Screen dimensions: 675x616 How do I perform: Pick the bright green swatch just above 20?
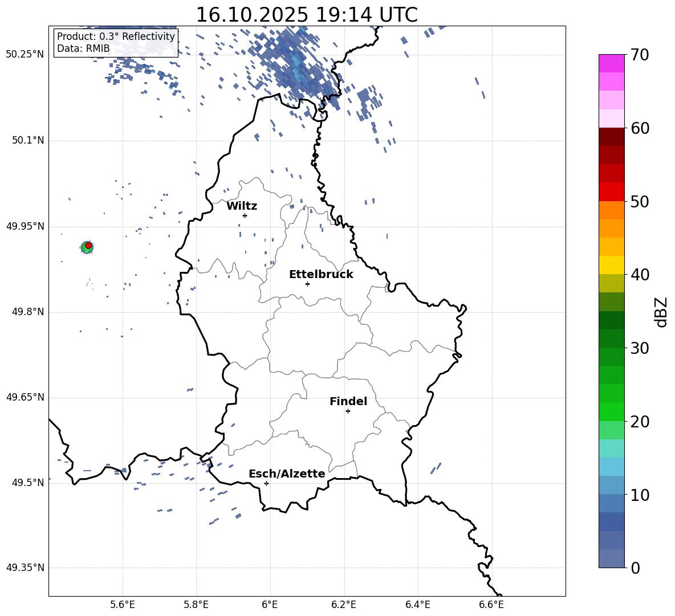(x=612, y=411)
